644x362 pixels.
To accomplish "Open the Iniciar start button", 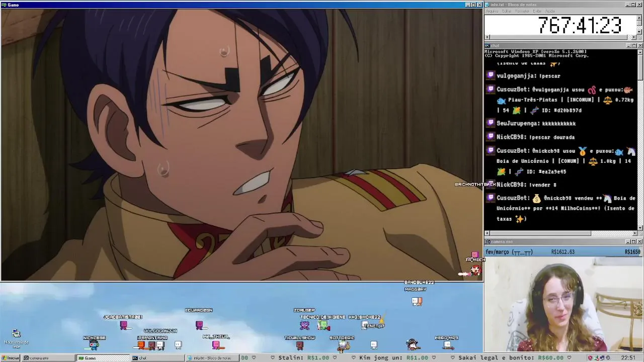I will 11,358.
